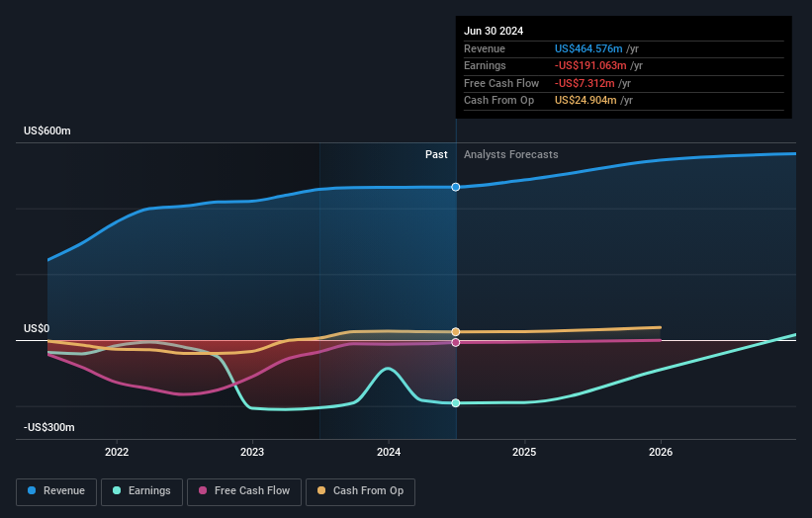
Task: Toggle the Earnings series legend button
Action: [x=141, y=491]
